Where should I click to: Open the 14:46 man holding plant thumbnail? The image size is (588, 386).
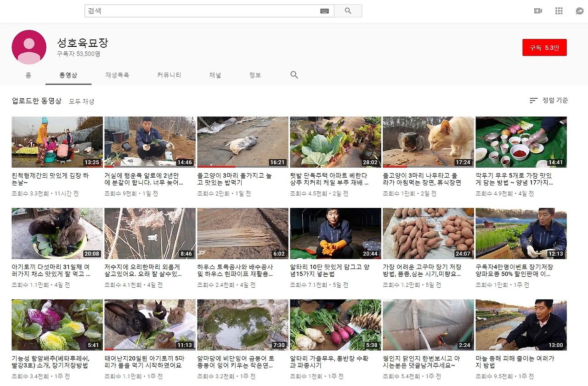[x=150, y=142]
